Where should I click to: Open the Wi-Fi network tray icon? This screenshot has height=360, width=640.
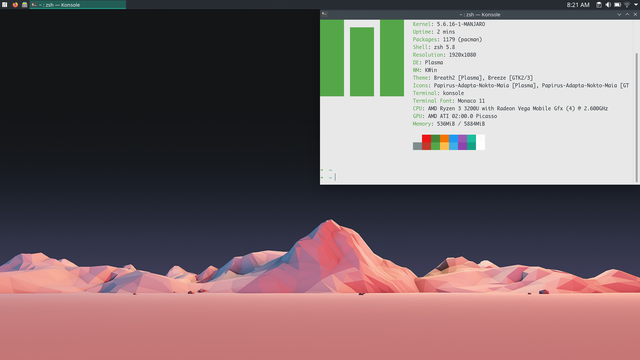pyautogui.click(x=627, y=5)
